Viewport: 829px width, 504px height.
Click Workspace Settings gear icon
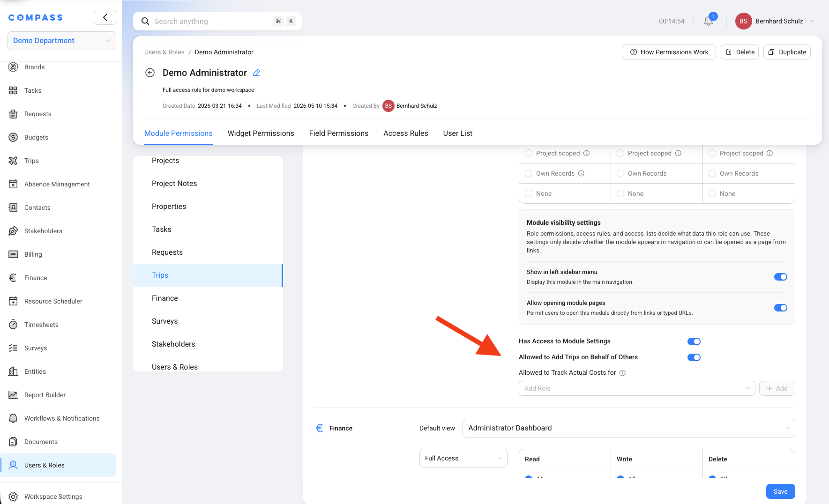[13, 497]
